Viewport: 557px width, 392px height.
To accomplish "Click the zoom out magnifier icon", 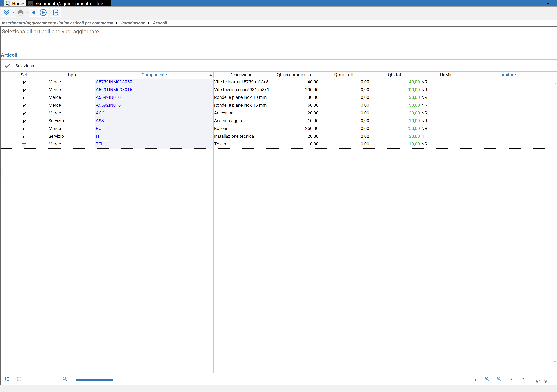I will coord(499,379).
